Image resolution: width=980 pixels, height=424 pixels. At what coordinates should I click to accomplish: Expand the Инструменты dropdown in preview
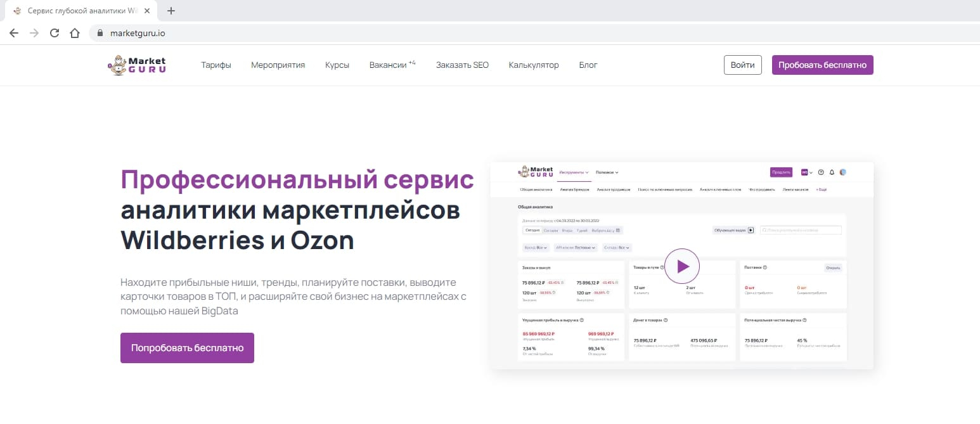pos(574,172)
